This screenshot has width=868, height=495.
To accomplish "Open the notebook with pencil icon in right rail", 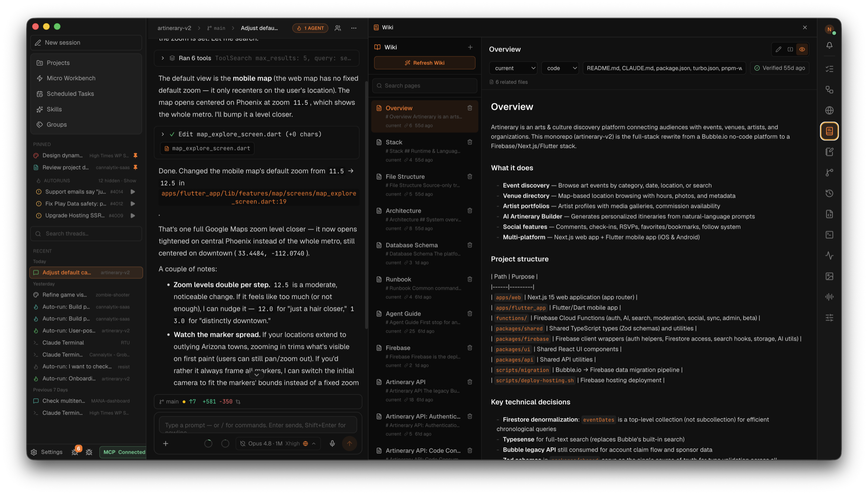I will click(829, 152).
